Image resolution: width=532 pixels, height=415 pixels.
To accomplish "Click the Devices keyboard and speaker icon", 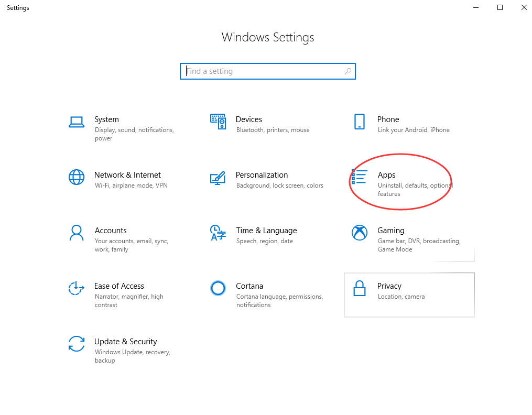I will 218,122.
